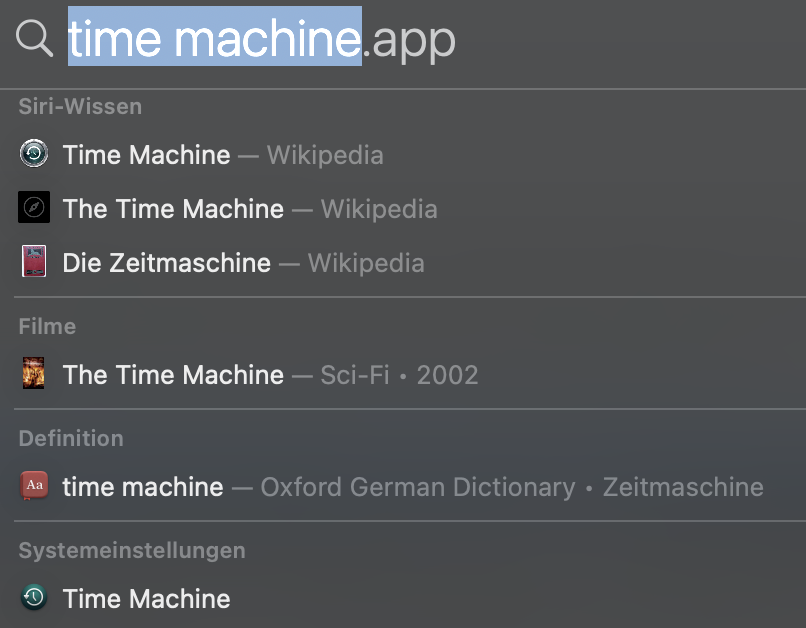This screenshot has width=806, height=628.
Task: Click the Time Machine Wikipedia clock icon
Action: (33, 154)
